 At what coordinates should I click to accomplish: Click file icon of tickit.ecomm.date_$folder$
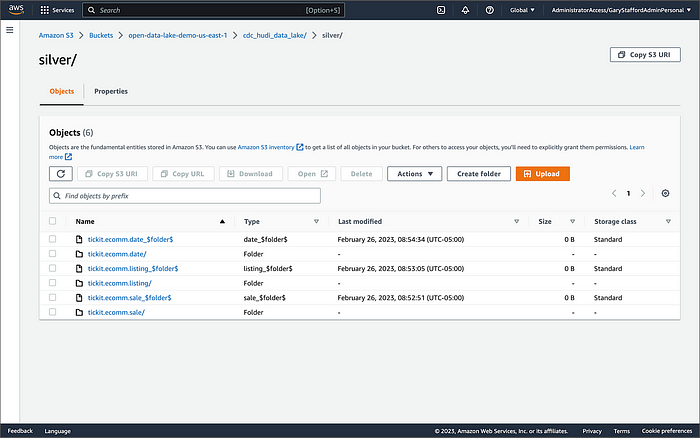click(x=79, y=239)
